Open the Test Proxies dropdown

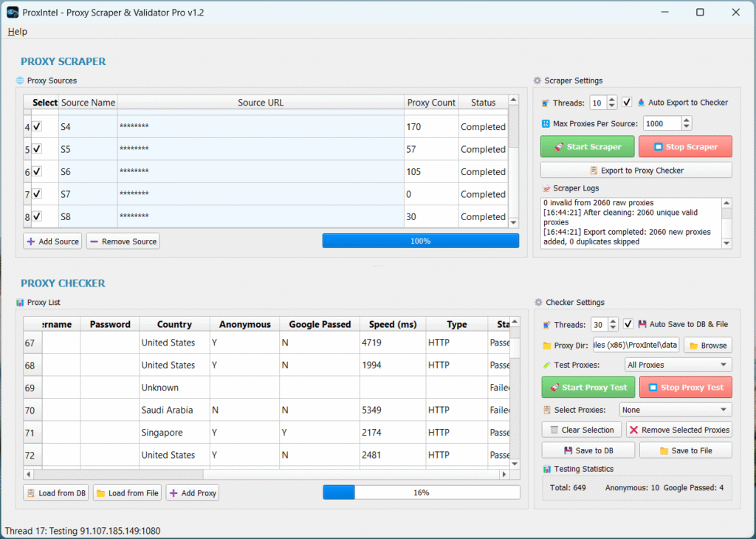678,364
